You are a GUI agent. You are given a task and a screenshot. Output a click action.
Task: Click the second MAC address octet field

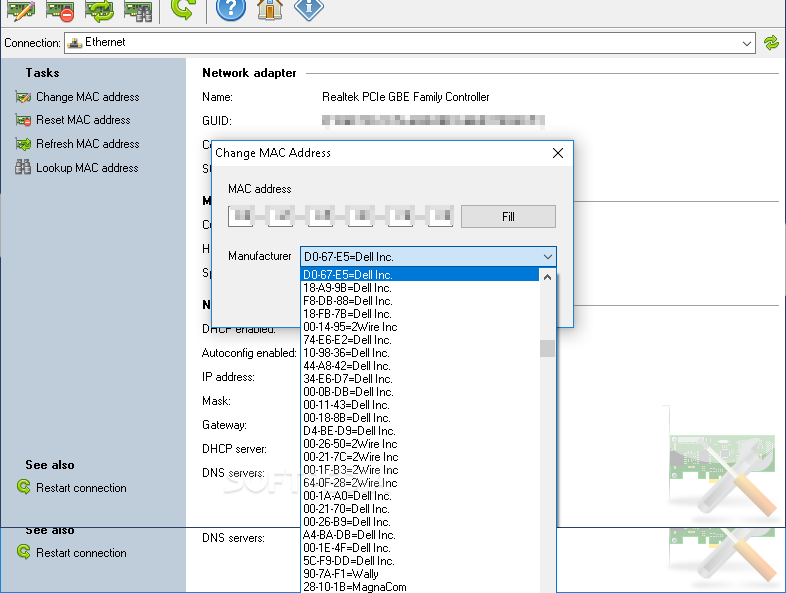point(281,216)
